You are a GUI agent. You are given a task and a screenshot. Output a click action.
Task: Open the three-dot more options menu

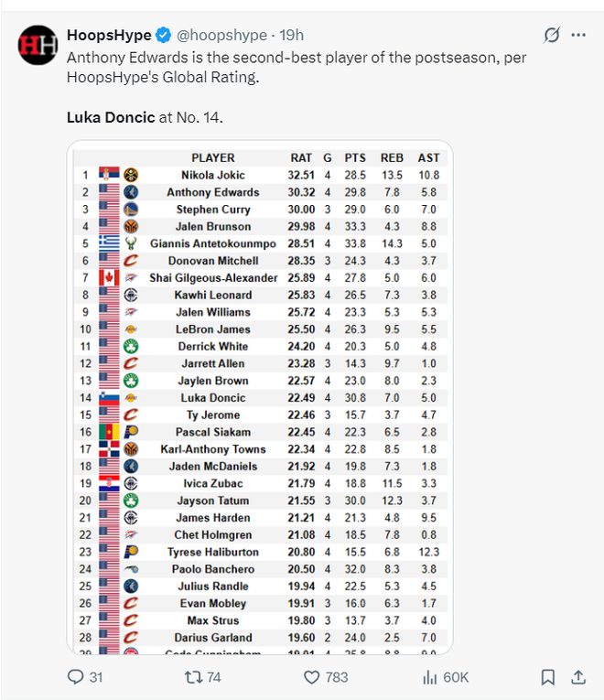578,36
